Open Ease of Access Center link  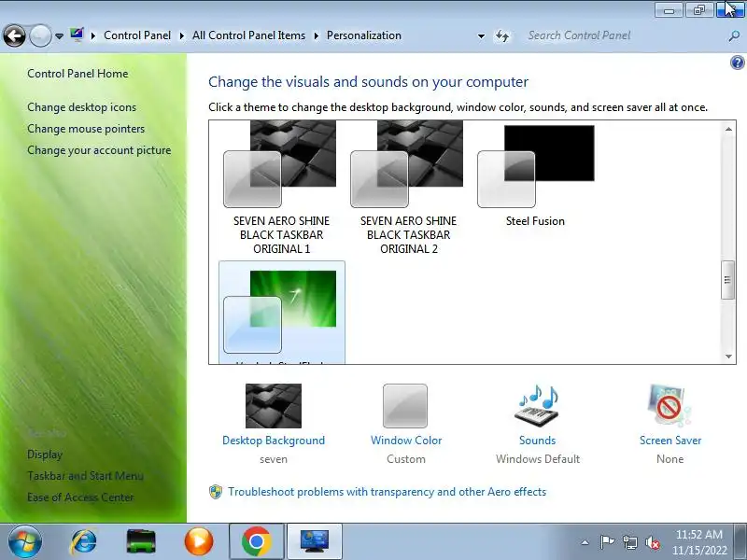coord(80,497)
